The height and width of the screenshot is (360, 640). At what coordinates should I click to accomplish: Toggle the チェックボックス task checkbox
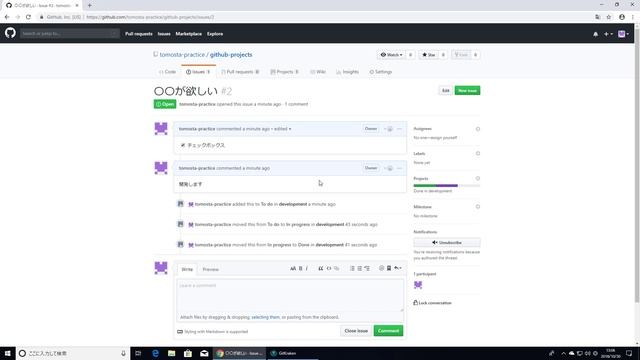coord(183,145)
